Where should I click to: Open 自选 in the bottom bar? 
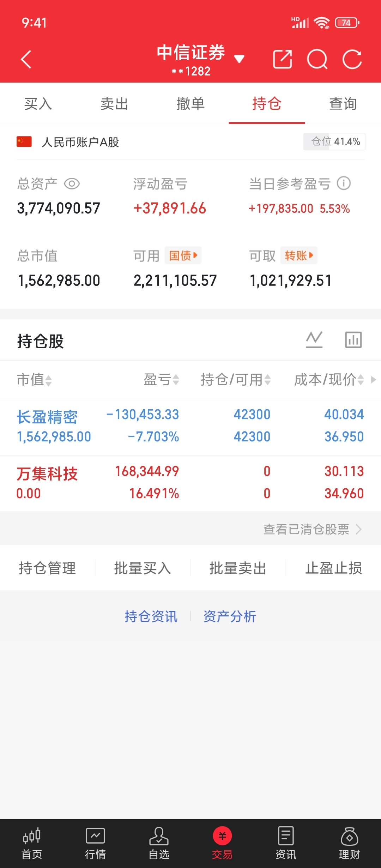click(x=159, y=843)
